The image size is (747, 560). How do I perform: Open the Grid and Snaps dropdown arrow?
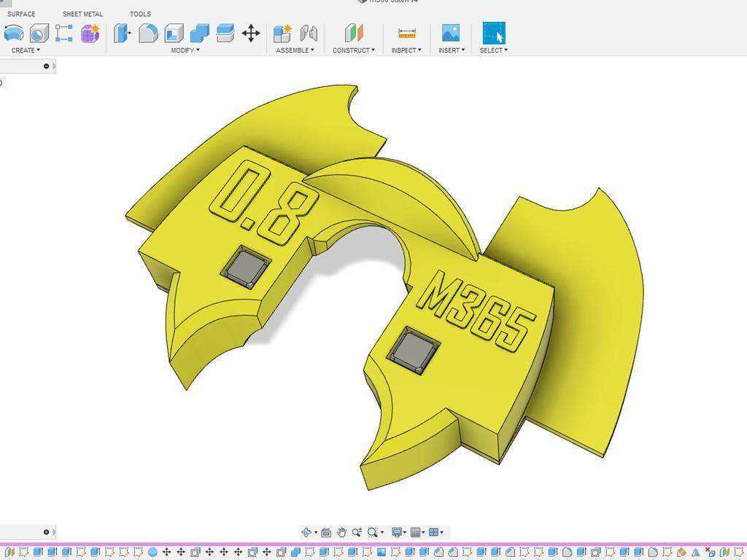424,532
